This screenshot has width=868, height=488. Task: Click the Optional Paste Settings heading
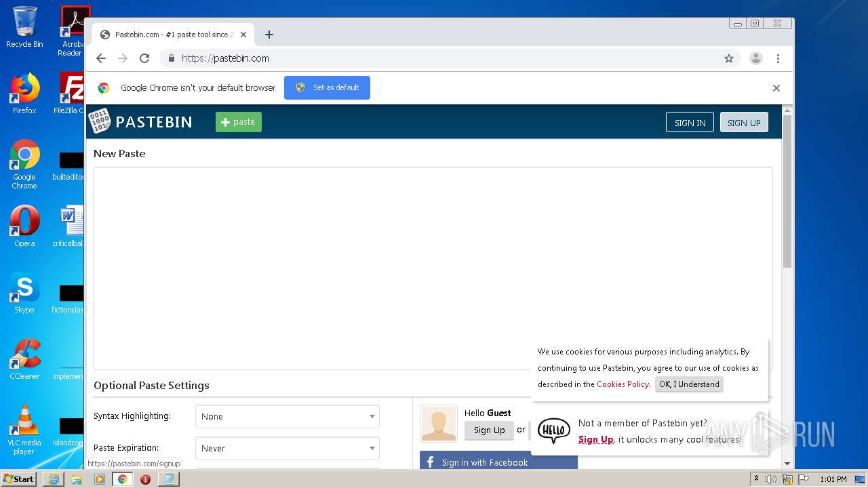tap(151, 386)
